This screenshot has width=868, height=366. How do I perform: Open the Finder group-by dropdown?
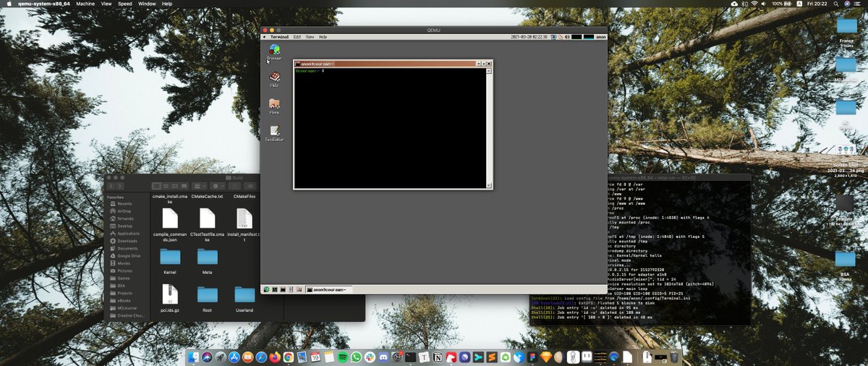point(200,186)
